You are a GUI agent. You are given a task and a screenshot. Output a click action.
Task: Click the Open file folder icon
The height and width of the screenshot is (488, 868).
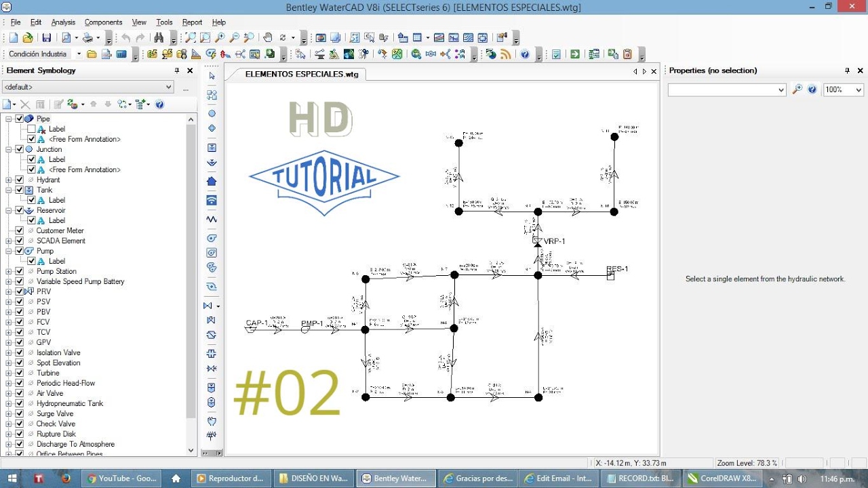pyautogui.click(x=28, y=38)
